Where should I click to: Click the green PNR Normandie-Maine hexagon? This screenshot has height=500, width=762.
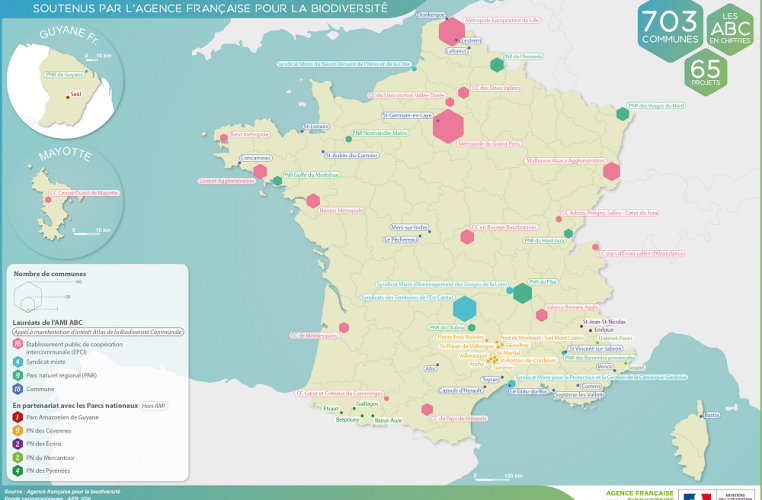tap(348, 139)
